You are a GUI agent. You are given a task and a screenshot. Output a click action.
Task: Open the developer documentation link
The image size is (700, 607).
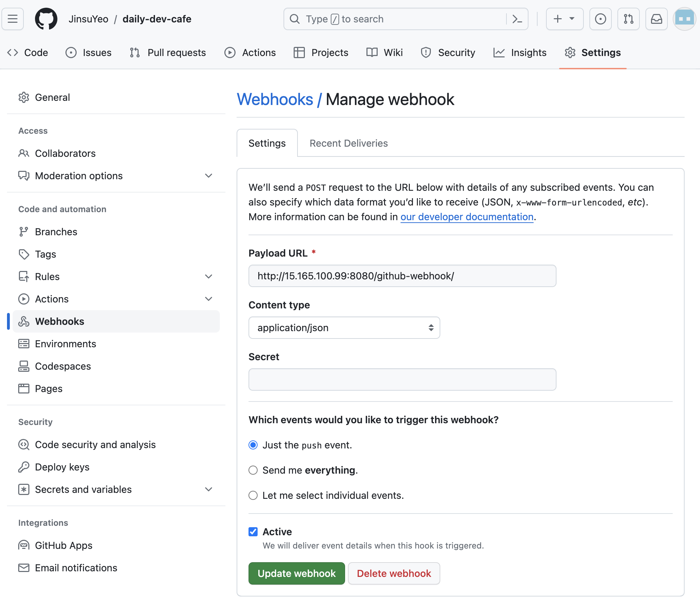467,217
